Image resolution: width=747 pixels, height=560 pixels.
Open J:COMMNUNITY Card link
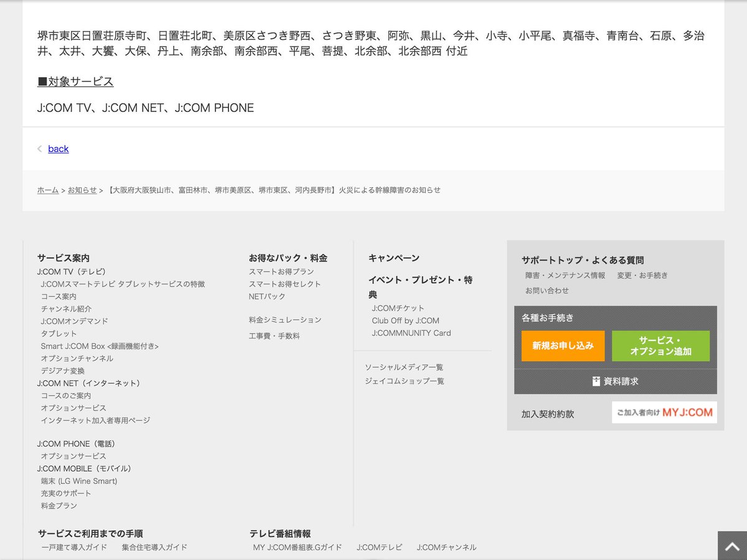click(411, 333)
